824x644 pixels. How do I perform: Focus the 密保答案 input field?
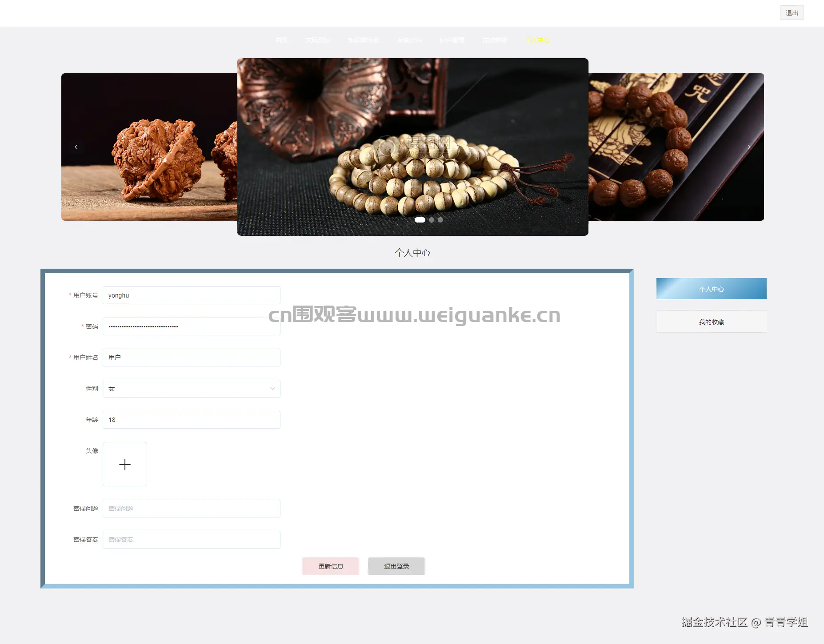[x=192, y=540]
